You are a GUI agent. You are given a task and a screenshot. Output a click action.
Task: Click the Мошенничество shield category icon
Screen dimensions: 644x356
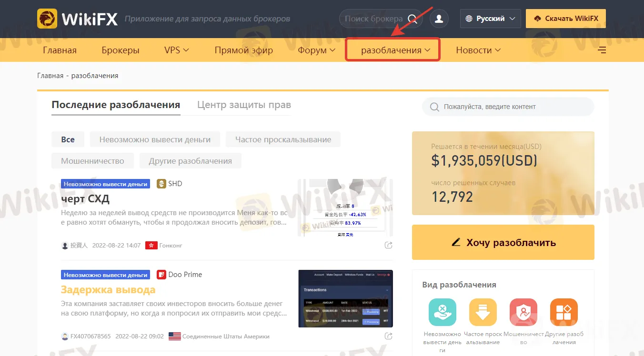point(523,312)
